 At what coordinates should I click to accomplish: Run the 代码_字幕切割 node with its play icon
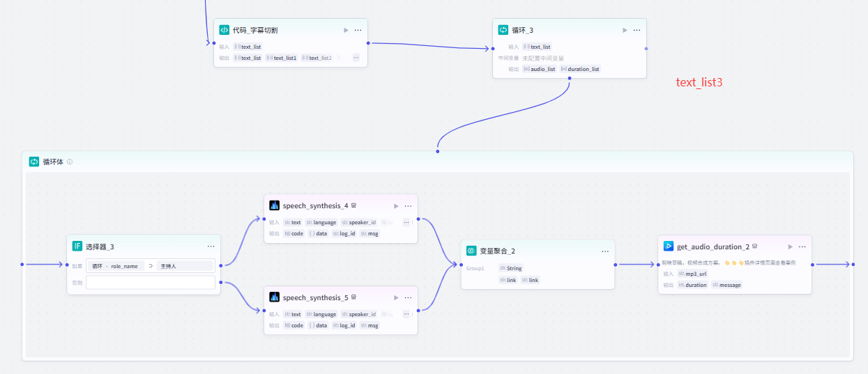click(346, 30)
